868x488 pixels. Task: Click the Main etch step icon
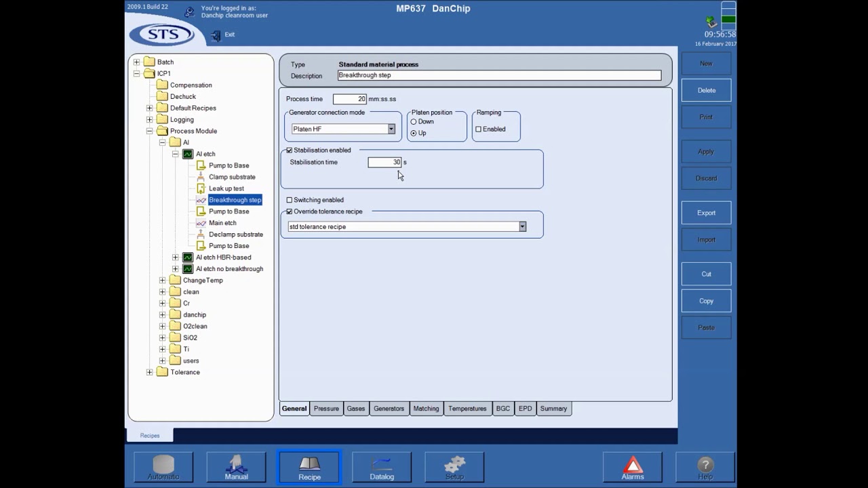click(x=201, y=223)
